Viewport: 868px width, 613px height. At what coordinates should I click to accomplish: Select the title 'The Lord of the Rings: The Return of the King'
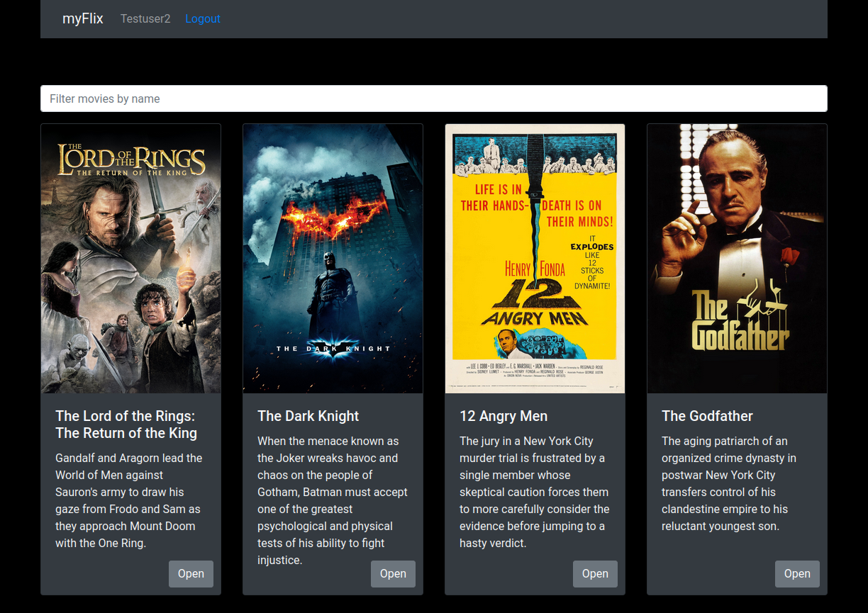(x=126, y=424)
